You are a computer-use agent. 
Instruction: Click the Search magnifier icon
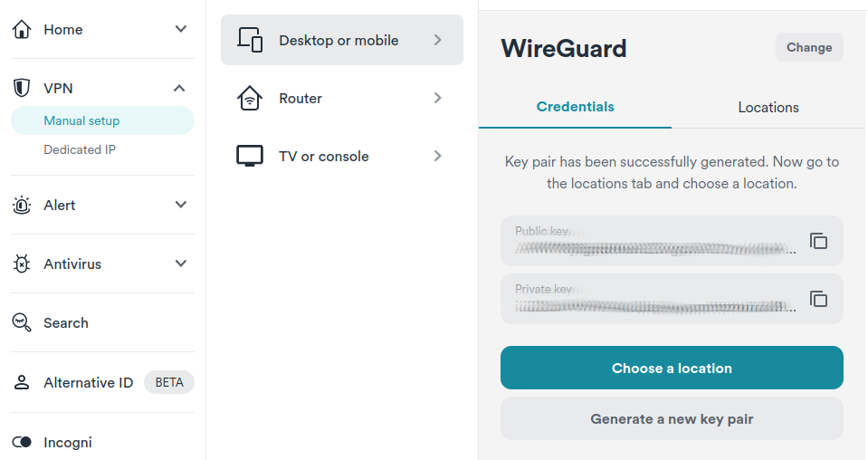(x=22, y=323)
